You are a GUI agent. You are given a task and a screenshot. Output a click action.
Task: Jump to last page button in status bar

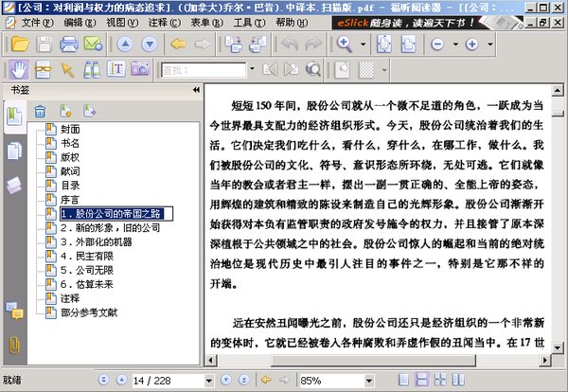(x=244, y=380)
